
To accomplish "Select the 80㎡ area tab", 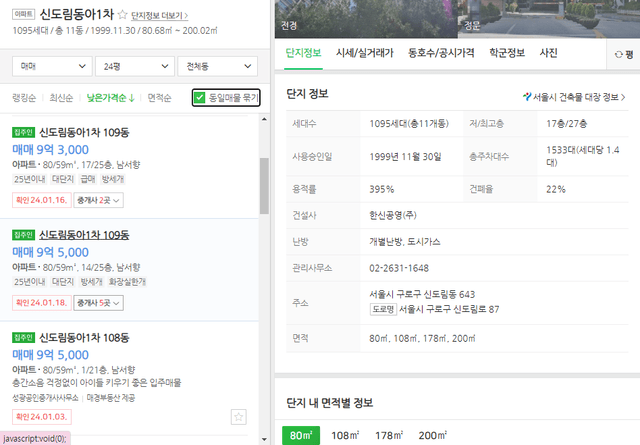I will (301, 435).
